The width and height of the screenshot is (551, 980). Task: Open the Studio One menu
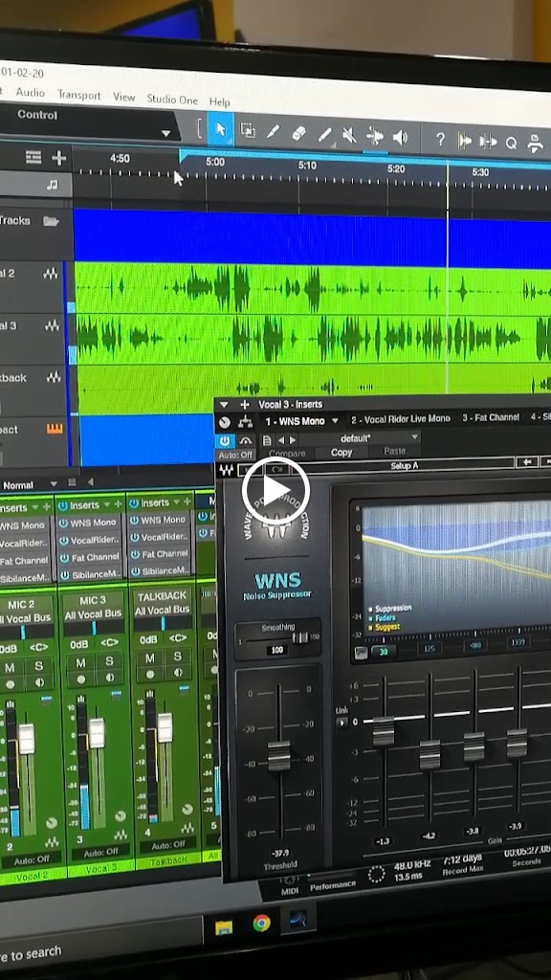(x=172, y=100)
